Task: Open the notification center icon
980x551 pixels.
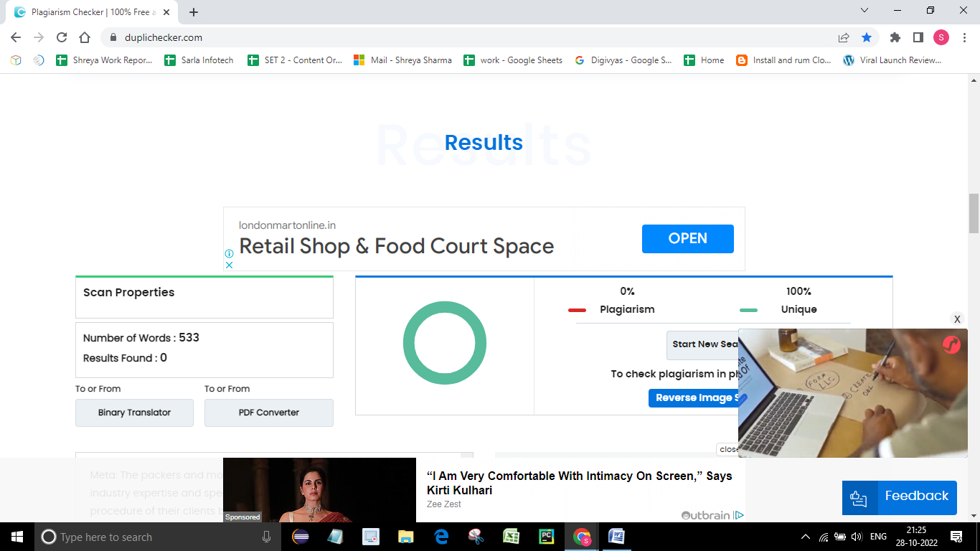Action: [956, 537]
